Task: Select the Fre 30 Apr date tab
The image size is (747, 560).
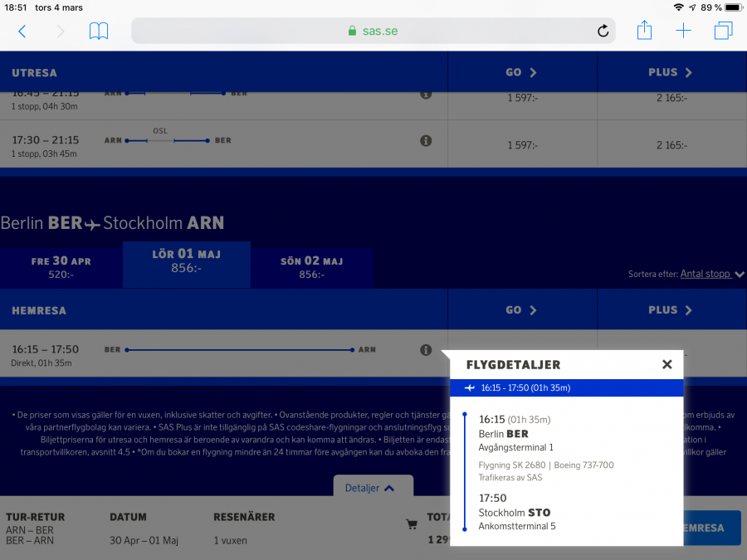Action: 61,267
